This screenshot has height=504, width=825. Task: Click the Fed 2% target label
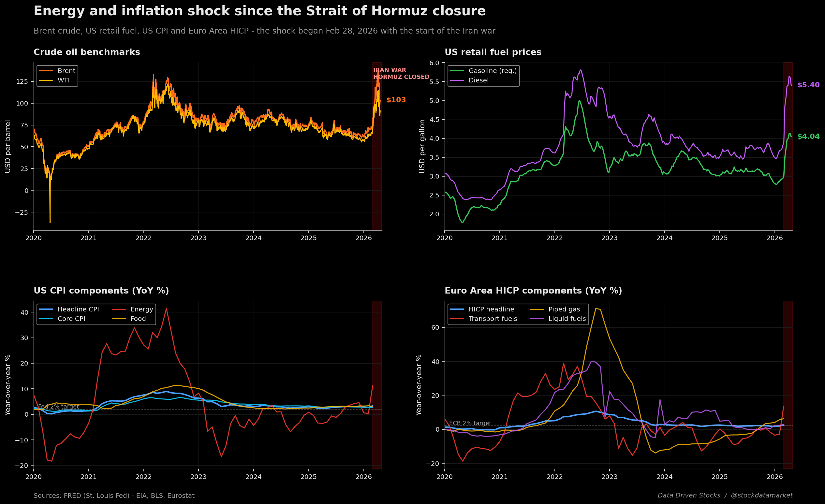coord(58,407)
